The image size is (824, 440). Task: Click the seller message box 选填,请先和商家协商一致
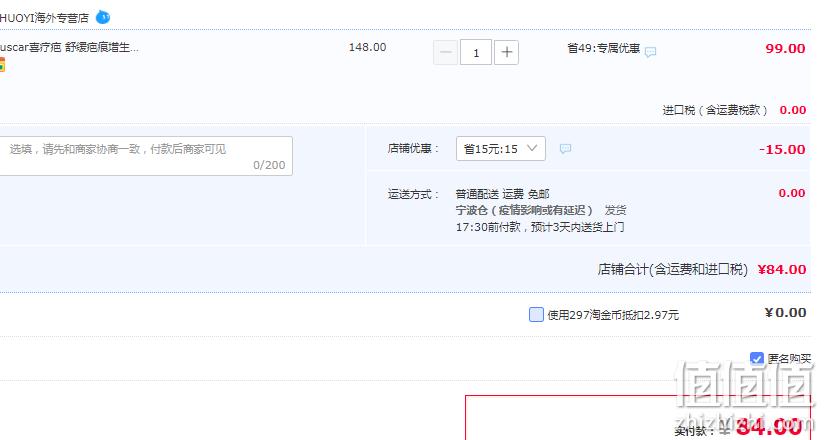(146, 156)
